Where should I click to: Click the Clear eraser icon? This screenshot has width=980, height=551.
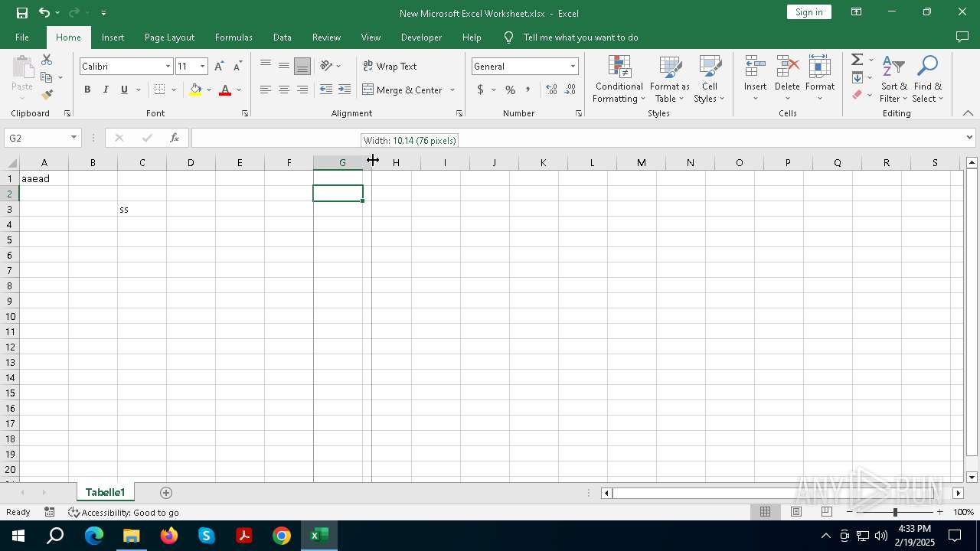click(857, 95)
